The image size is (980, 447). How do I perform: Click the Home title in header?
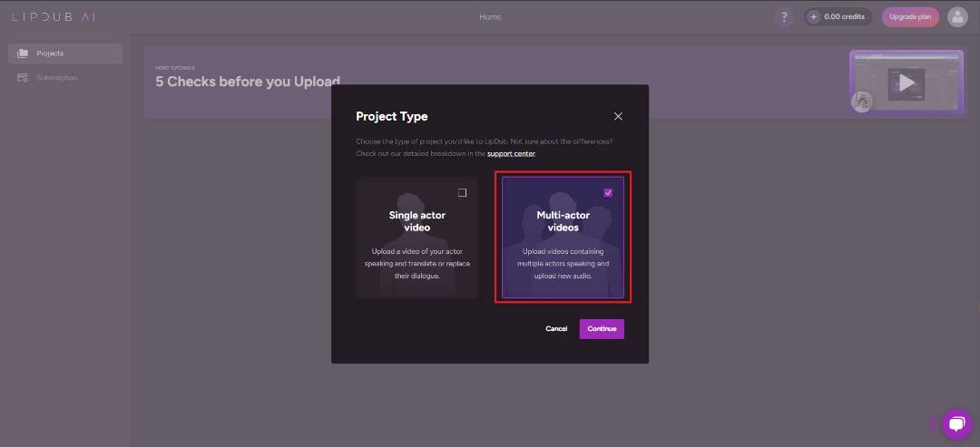490,17
